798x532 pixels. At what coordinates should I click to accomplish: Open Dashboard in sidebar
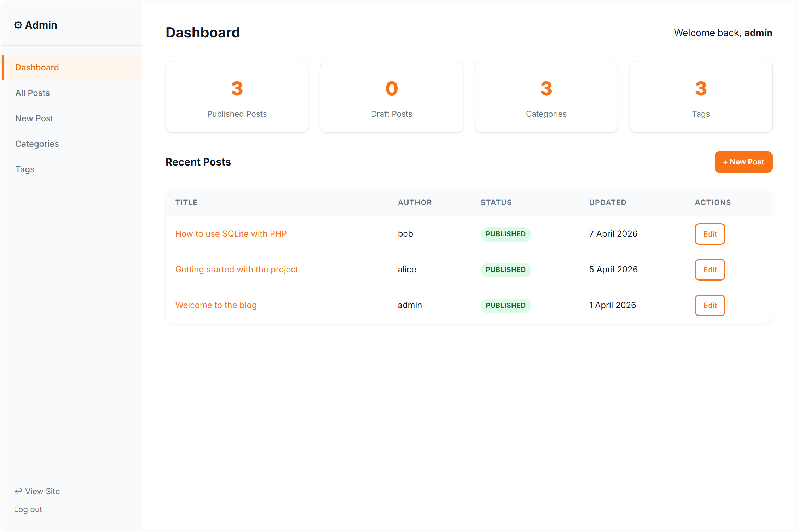(x=37, y=68)
